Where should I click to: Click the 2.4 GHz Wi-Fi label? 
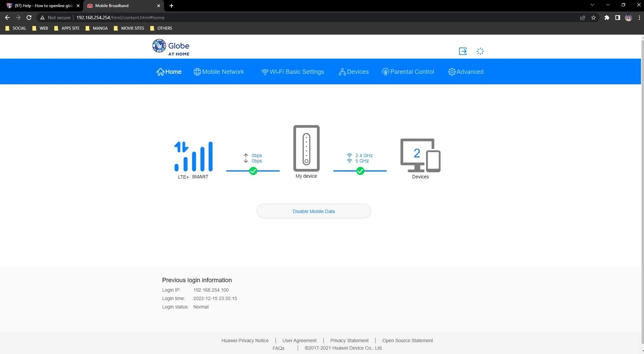[364, 155]
